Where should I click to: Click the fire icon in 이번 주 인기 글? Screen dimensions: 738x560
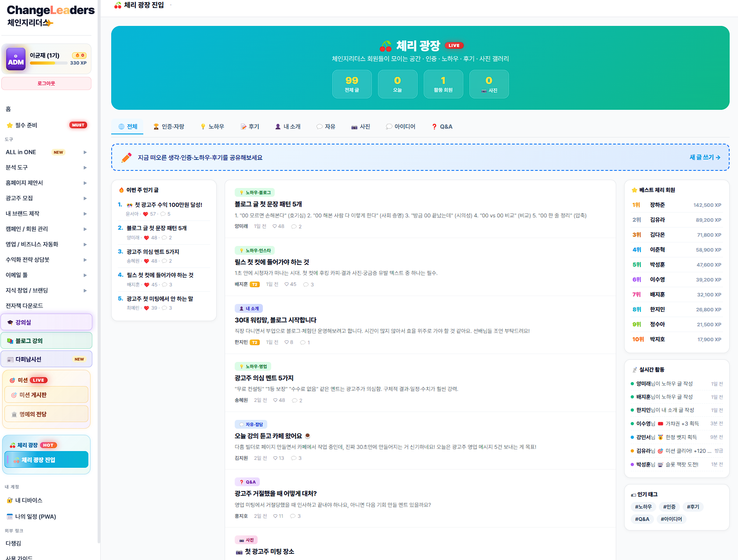[x=121, y=190]
